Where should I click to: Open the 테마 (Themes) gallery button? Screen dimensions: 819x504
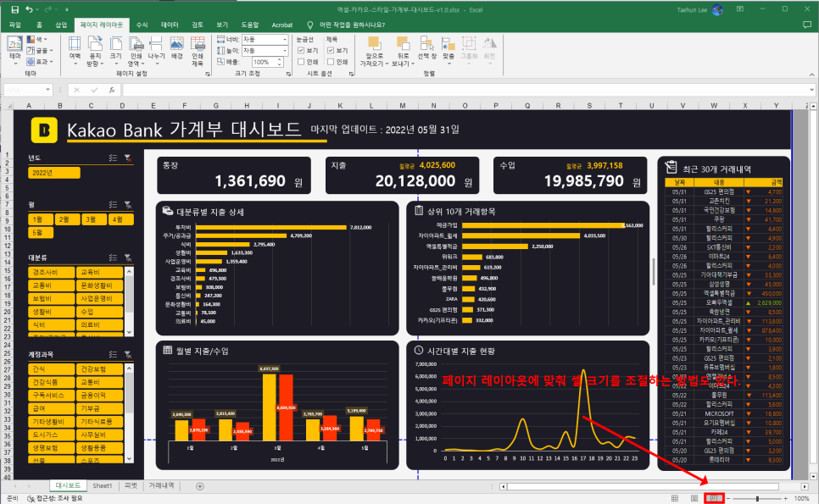(x=15, y=51)
